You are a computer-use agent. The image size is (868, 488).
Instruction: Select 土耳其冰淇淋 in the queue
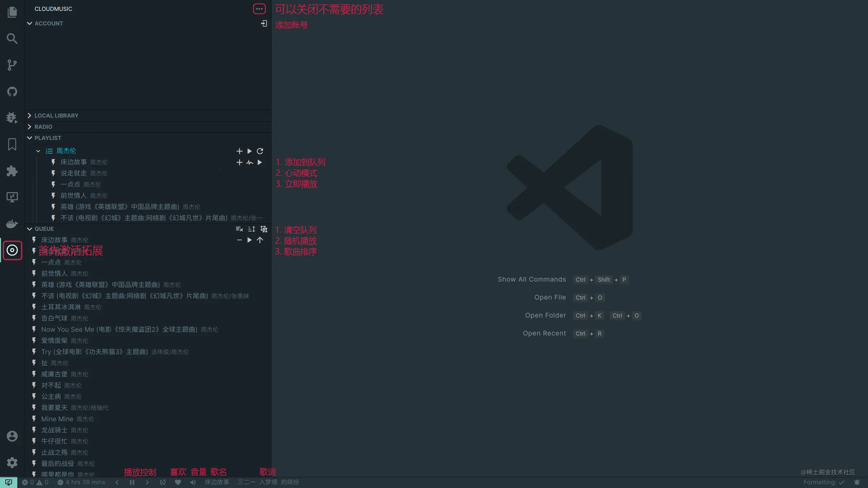(x=61, y=307)
